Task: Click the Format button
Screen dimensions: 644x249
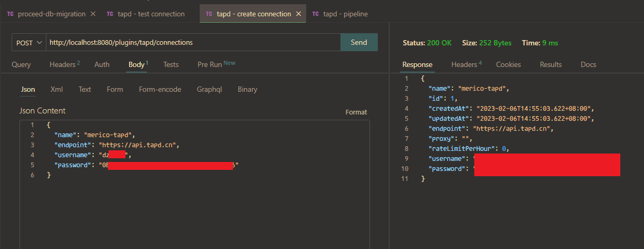Action: coord(356,112)
